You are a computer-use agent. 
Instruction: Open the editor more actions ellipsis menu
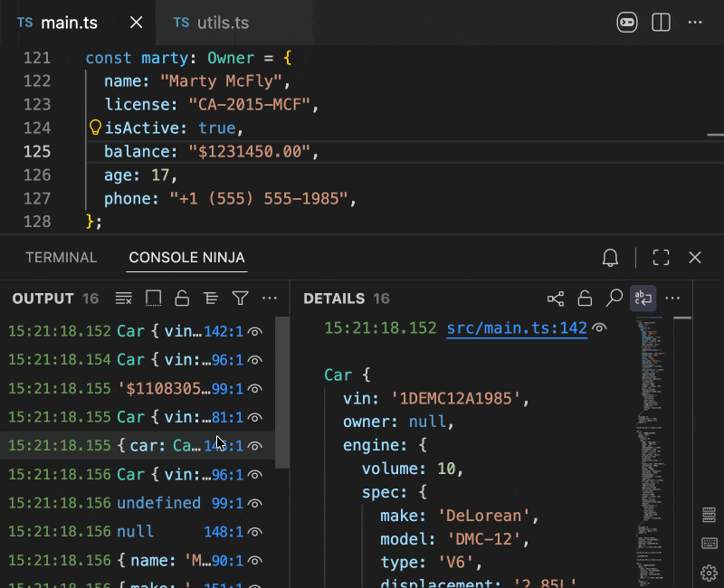[x=695, y=23]
